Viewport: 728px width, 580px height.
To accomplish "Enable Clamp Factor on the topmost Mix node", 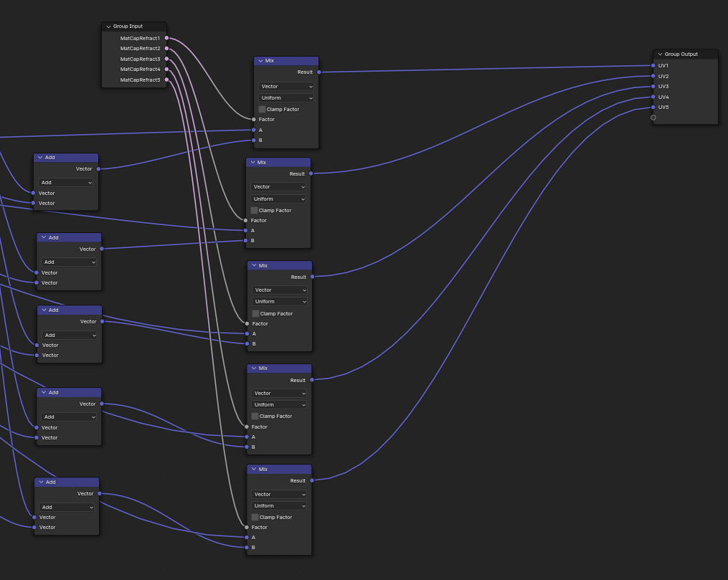I will click(x=263, y=109).
